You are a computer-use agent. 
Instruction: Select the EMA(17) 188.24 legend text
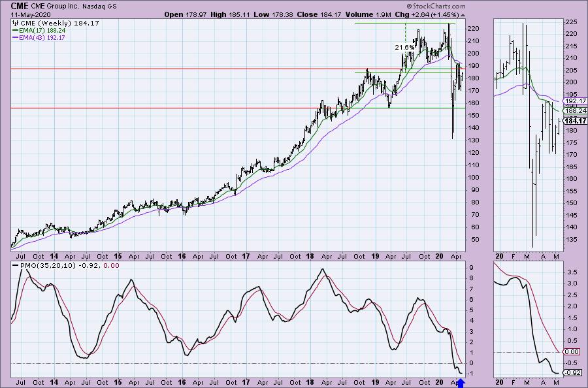click(x=42, y=30)
